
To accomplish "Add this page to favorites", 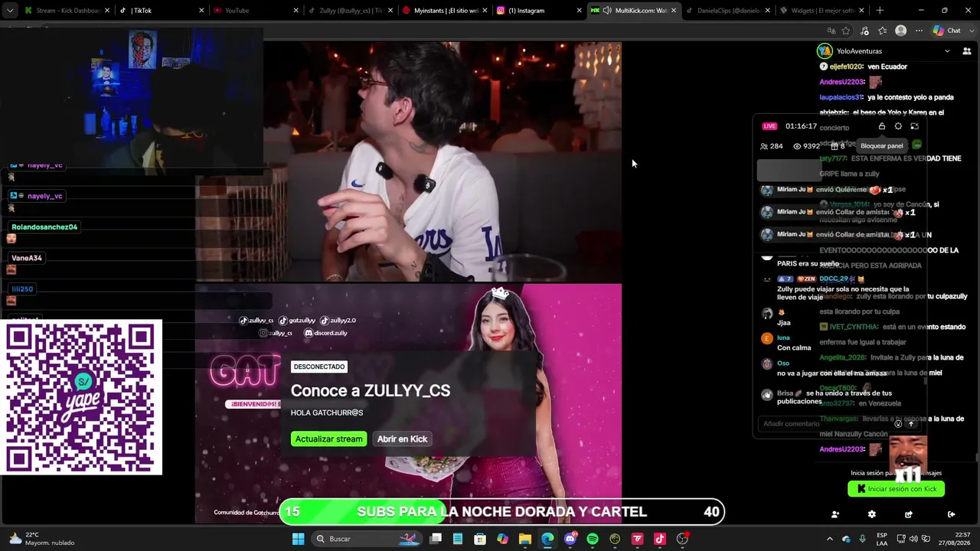I will tap(846, 31).
